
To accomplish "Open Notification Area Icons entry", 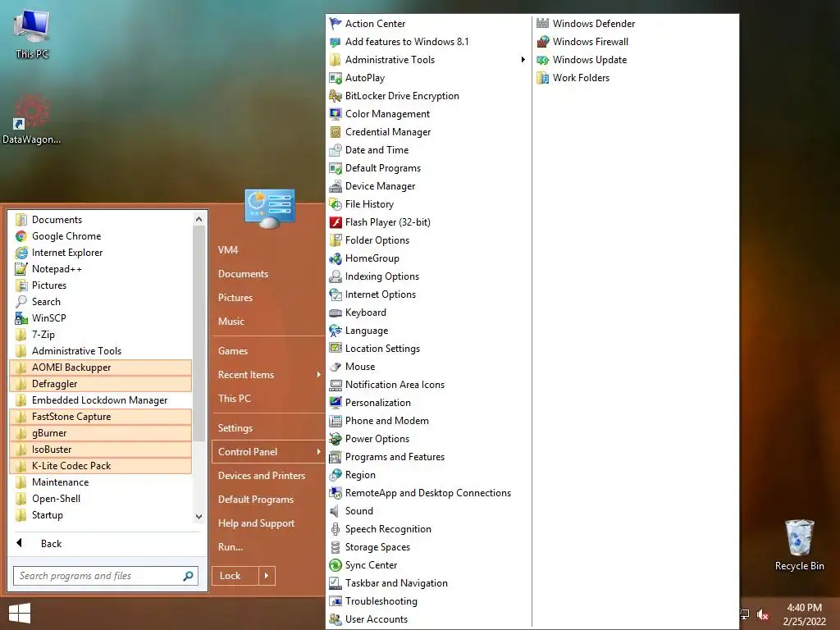I will pos(395,385).
